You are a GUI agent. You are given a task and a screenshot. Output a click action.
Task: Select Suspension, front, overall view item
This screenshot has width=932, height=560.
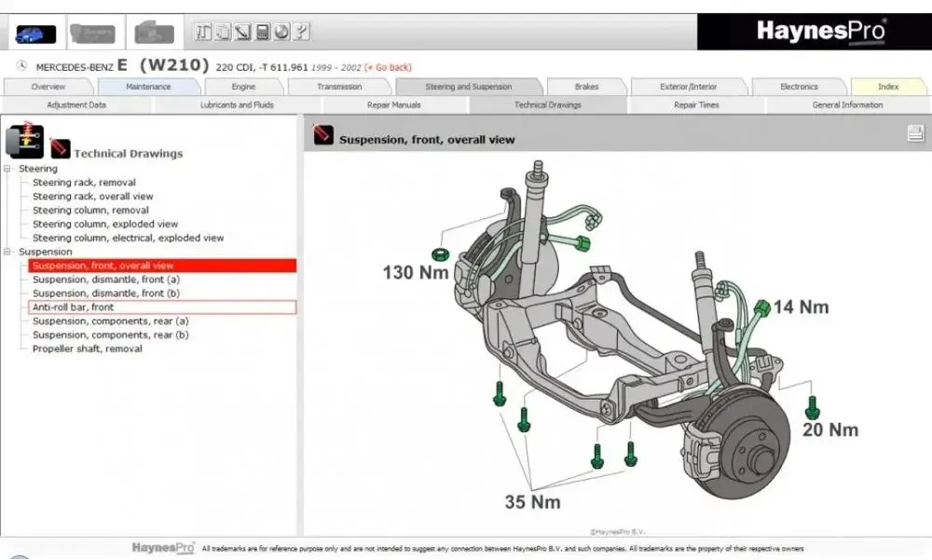coord(162,266)
